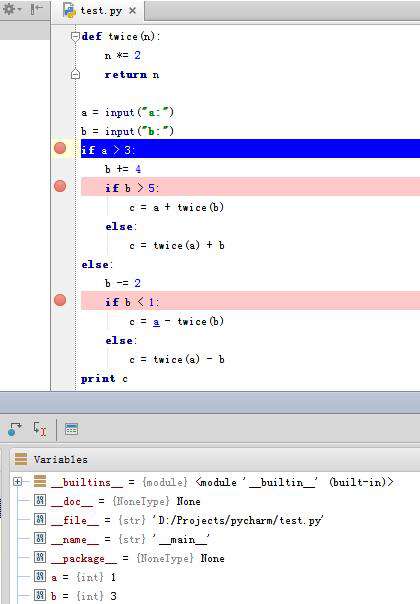This screenshot has height=604, width=420.
Task: Click the line 'if b > 5:'
Action: tap(250, 187)
